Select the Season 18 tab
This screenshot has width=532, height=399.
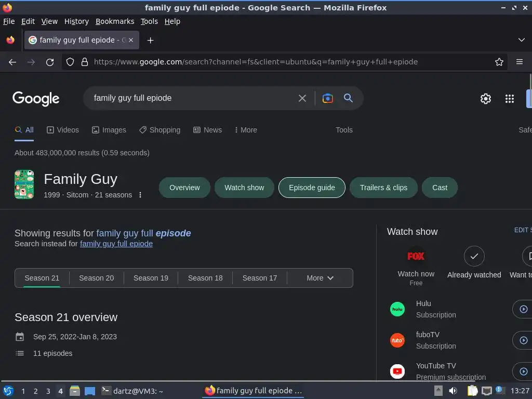[x=205, y=278]
